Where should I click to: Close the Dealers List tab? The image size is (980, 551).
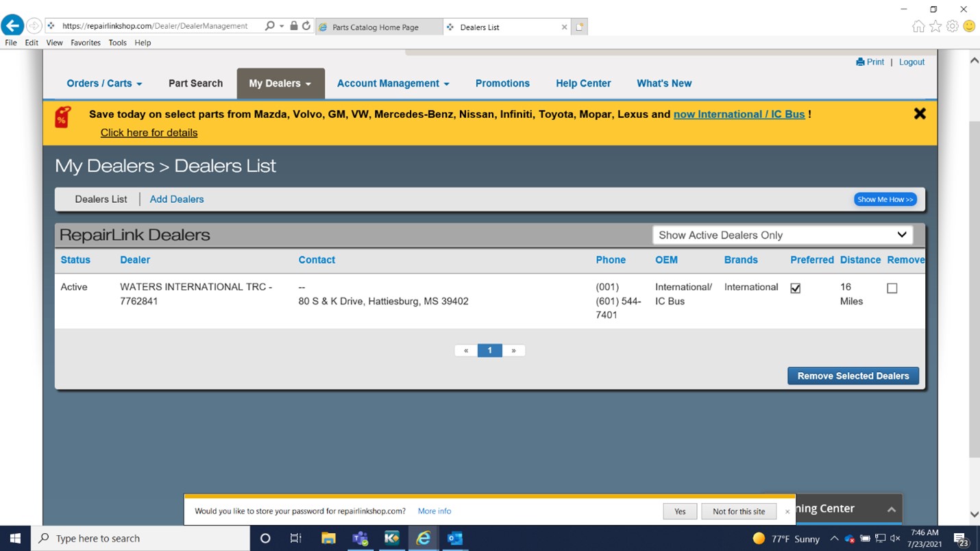click(x=564, y=27)
